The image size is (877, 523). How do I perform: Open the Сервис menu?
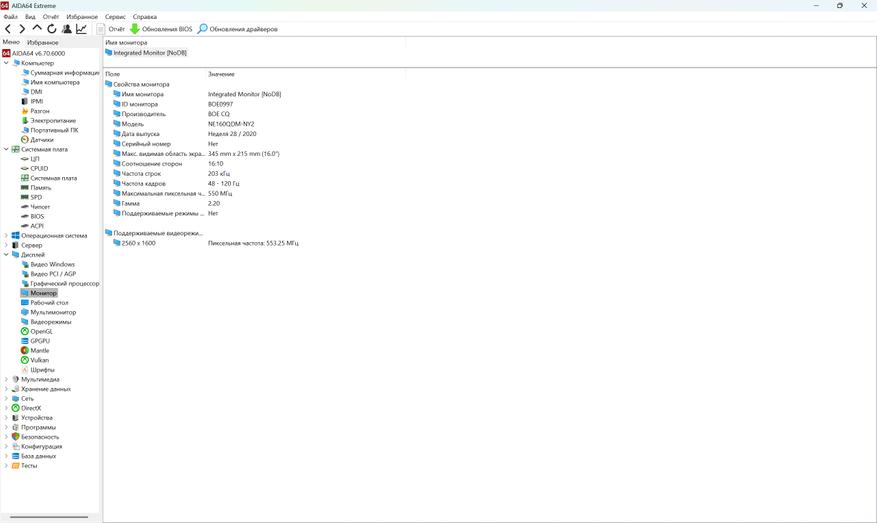(115, 17)
